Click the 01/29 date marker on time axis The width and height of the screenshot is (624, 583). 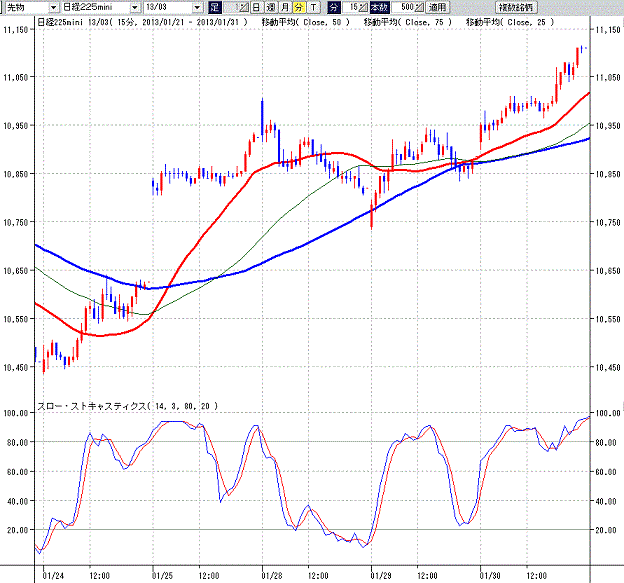tap(381, 576)
